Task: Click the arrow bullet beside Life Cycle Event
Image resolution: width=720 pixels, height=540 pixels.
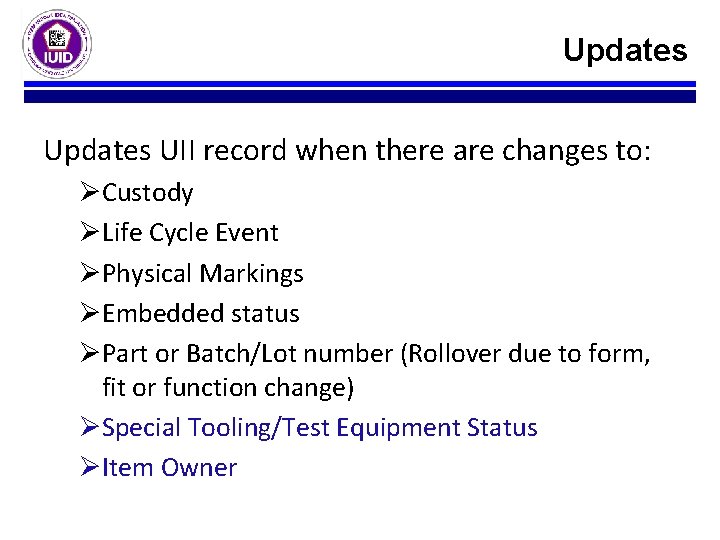Action: [x=90, y=231]
